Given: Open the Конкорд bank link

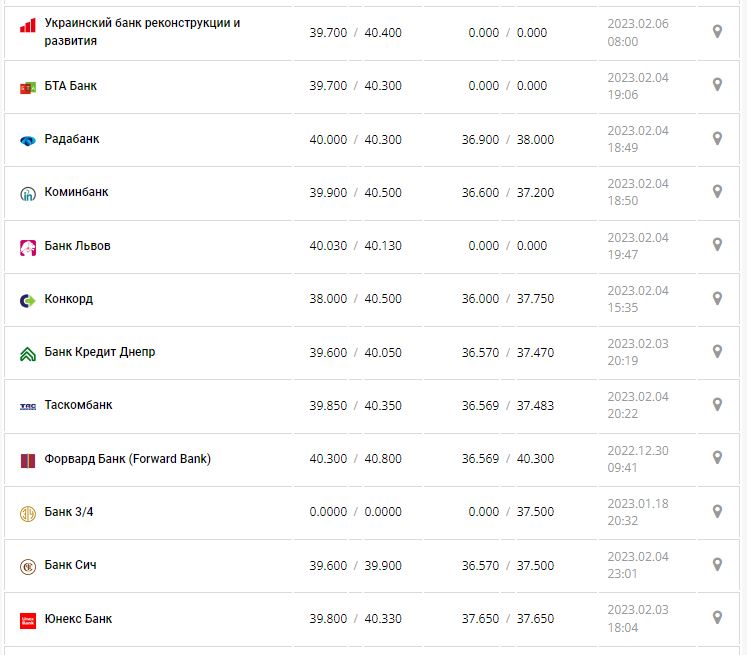Looking at the screenshot, I should pyautogui.click(x=69, y=299).
